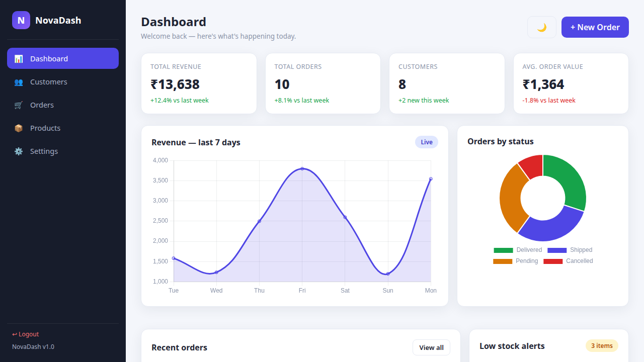Click the Products box icon in the sidebar
Screen dimensions: 644x362
19,128
